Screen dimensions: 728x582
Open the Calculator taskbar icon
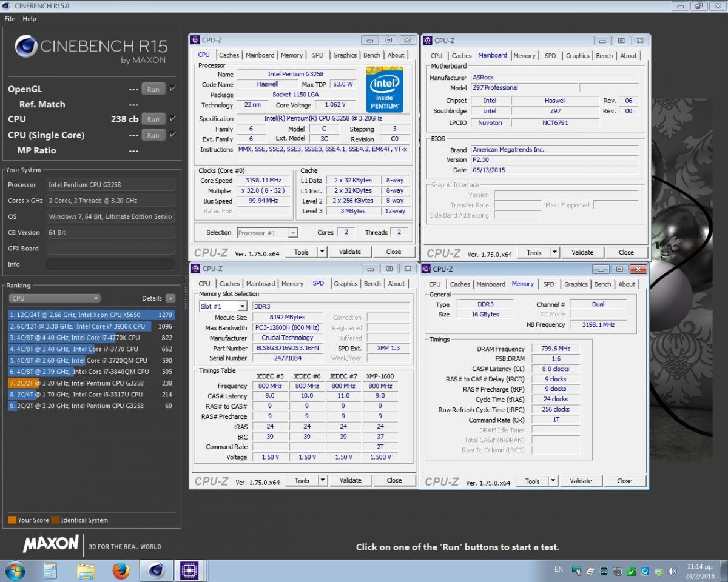coord(50,570)
